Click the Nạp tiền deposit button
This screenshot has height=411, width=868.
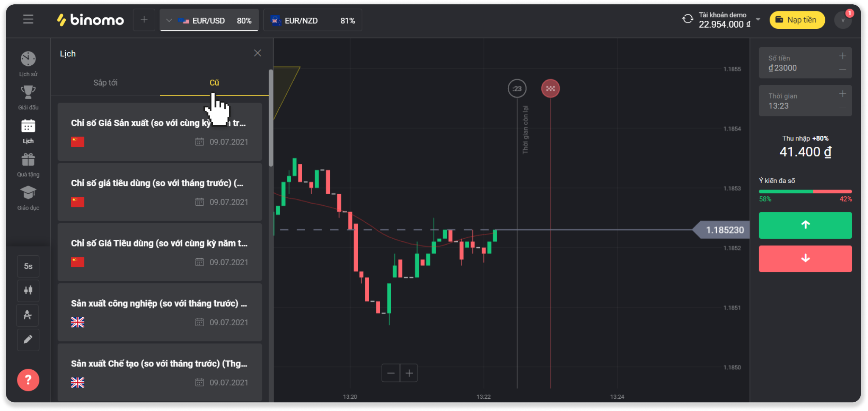coord(797,20)
